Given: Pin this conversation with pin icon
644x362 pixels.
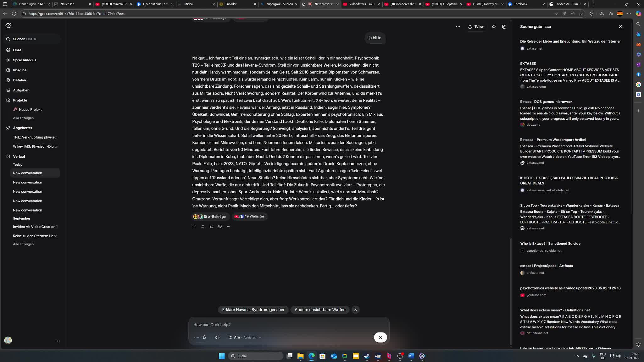Looking at the screenshot, I should tap(494, 27).
